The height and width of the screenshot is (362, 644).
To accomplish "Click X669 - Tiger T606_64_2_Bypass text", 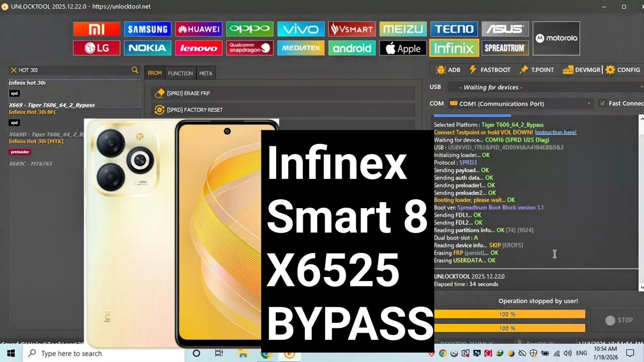I will (52, 105).
